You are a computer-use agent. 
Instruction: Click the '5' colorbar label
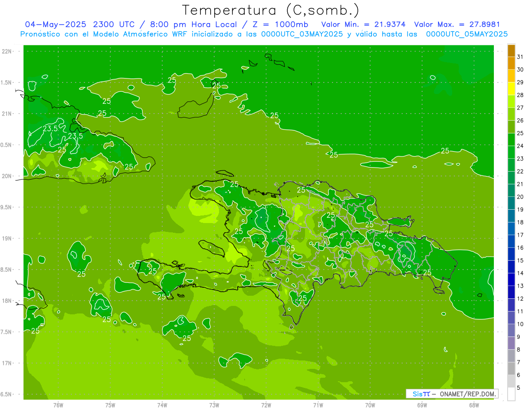pyautogui.click(x=519, y=388)
